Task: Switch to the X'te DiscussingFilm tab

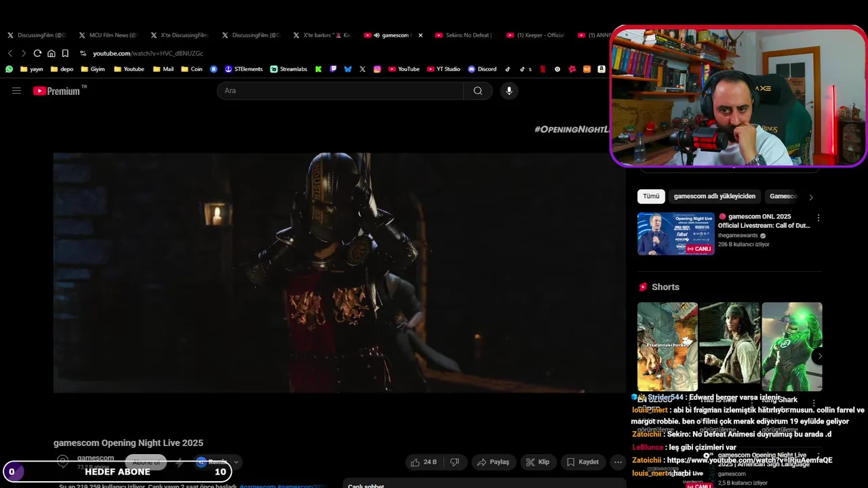Action: click(179, 35)
